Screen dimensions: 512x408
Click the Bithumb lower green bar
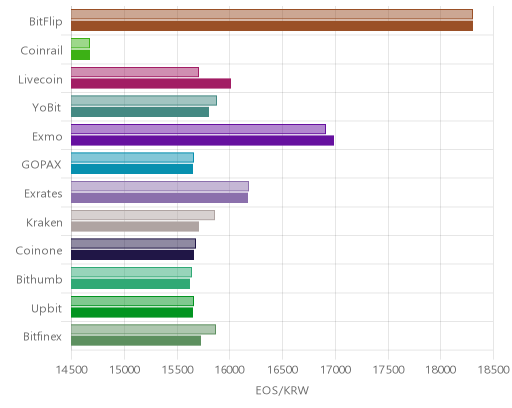(130, 284)
